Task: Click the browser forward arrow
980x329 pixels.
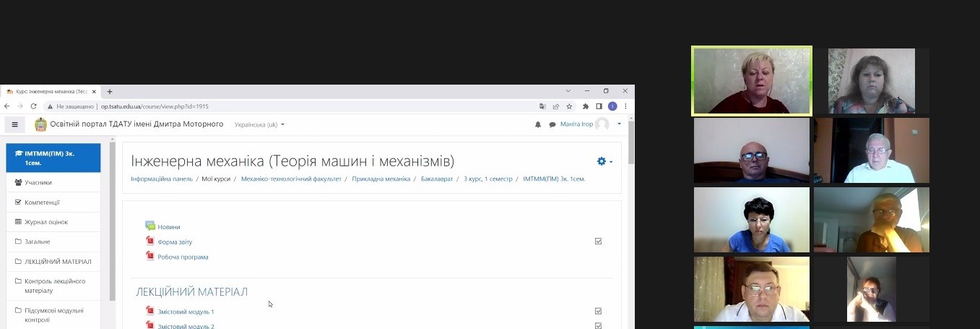Action: [20, 106]
